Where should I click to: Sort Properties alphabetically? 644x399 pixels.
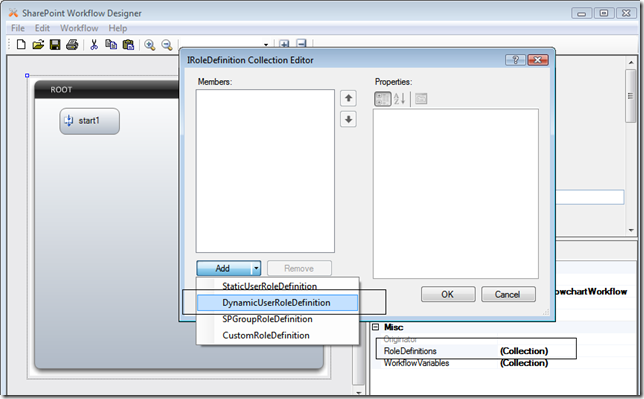[400, 99]
